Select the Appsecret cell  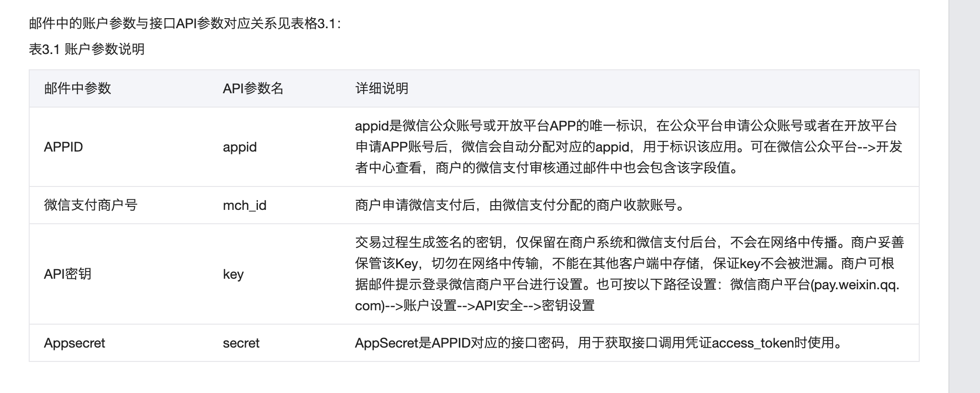tap(74, 343)
